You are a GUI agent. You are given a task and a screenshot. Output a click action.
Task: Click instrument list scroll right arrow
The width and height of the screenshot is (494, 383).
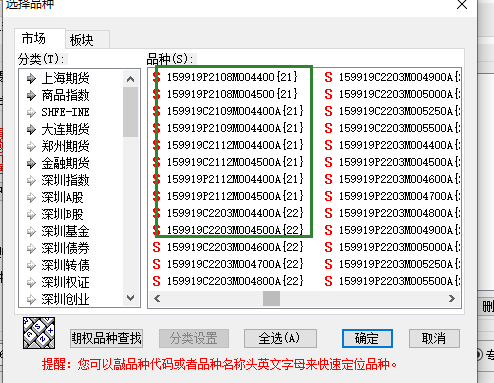(452, 298)
